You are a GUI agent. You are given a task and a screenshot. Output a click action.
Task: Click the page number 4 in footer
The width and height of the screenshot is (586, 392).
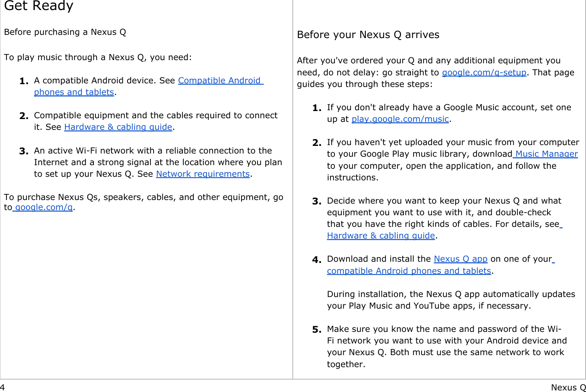tap(2, 388)
